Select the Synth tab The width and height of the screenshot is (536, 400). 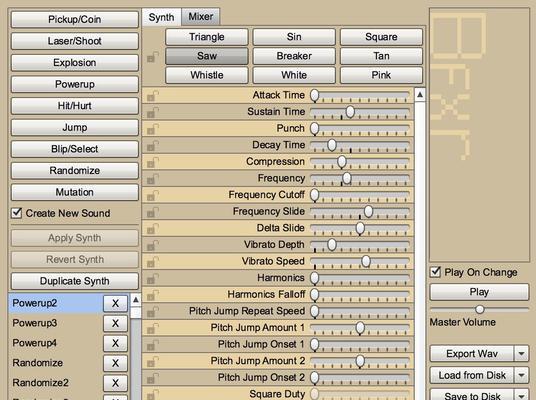[161, 17]
